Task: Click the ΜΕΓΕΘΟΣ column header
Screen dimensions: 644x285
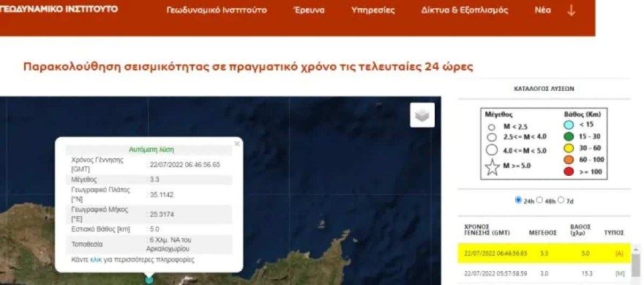Action: [542, 233]
